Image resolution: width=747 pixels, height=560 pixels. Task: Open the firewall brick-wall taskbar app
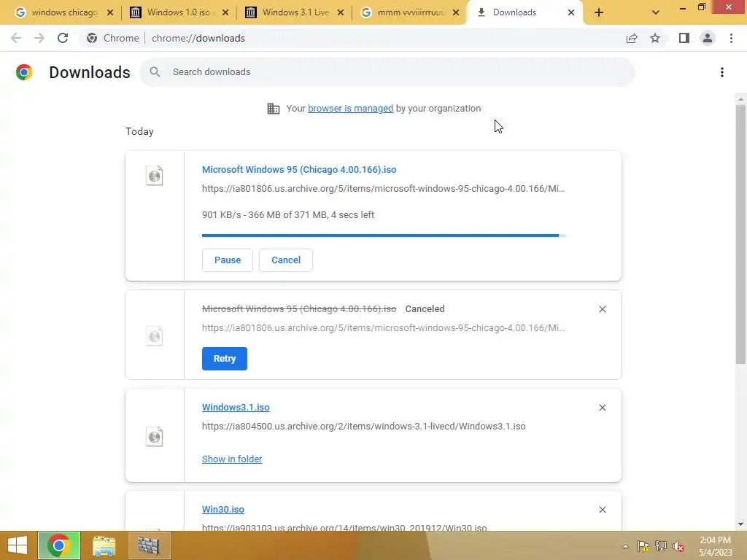point(149,545)
